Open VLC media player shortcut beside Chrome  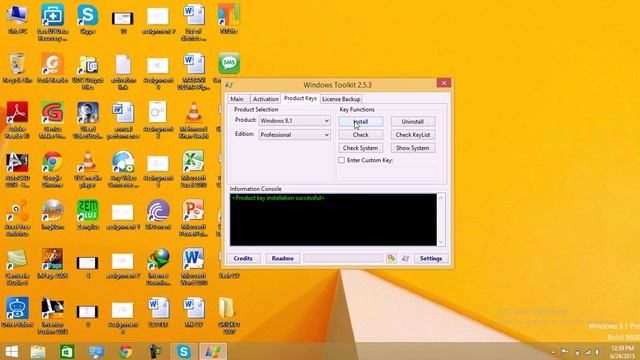pyautogui.click(x=88, y=169)
